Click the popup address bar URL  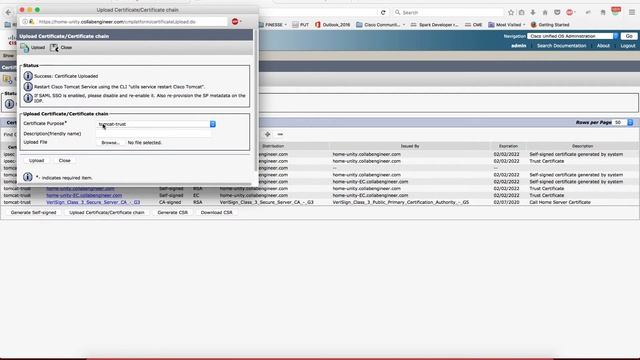(117, 22)
